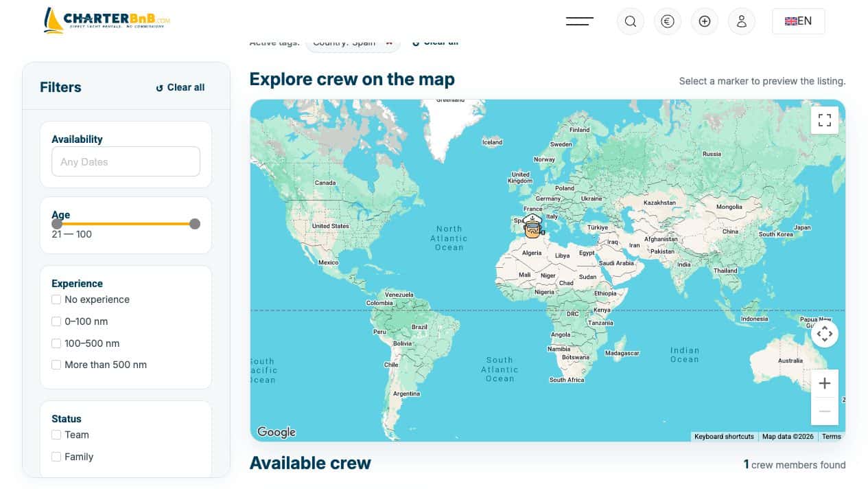868x489 pixels.
Task: Click the Clear all filters button
Action: point(180,87)
